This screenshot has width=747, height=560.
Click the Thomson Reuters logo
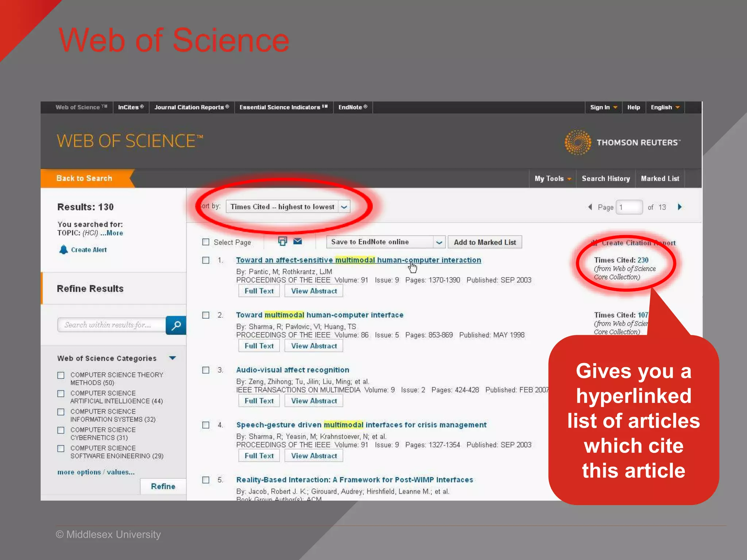tap(622, 143)
